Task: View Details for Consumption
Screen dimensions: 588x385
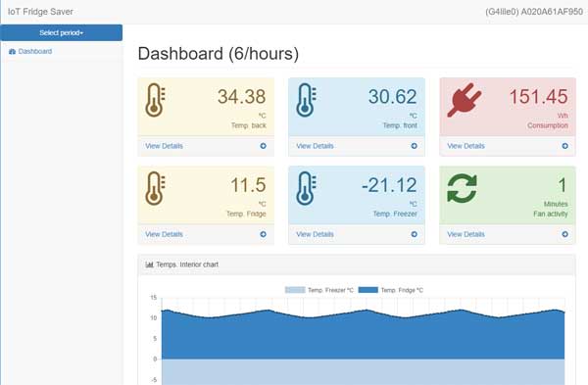Action: point(465,146)
